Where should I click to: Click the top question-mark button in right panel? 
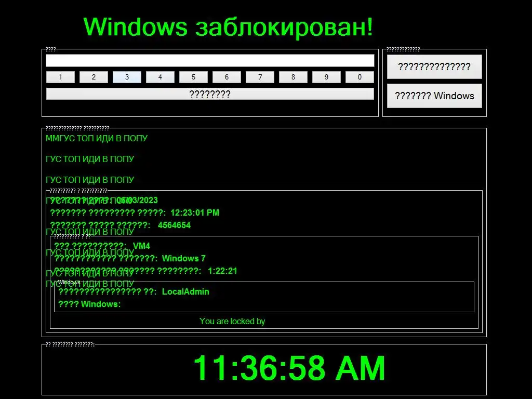click(x=434, y=66)
